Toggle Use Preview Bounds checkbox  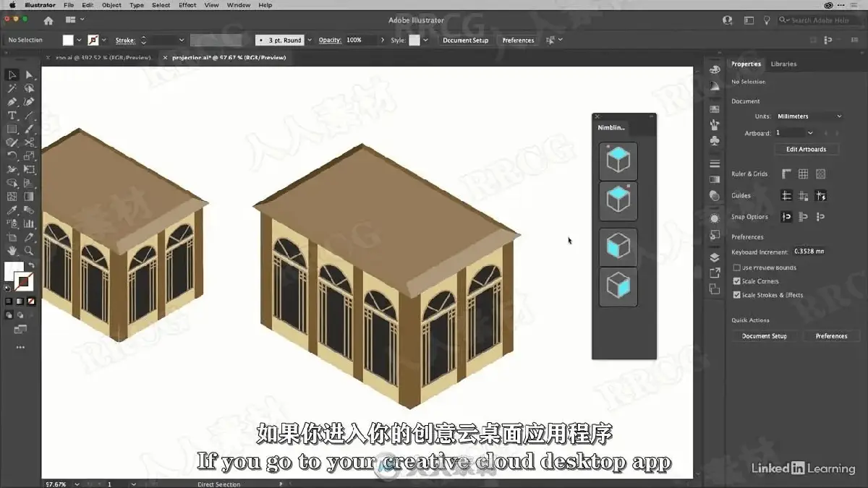tap(736, 267)
